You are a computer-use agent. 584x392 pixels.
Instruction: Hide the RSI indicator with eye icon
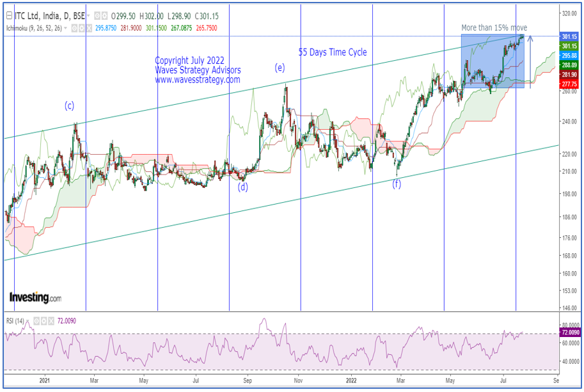pyautogui.click(x=36, y=321)
